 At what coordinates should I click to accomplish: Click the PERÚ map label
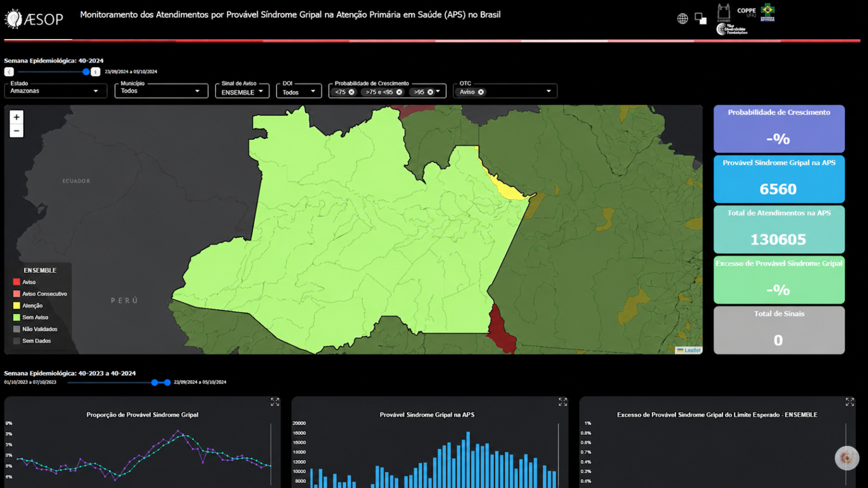(124, 300)
